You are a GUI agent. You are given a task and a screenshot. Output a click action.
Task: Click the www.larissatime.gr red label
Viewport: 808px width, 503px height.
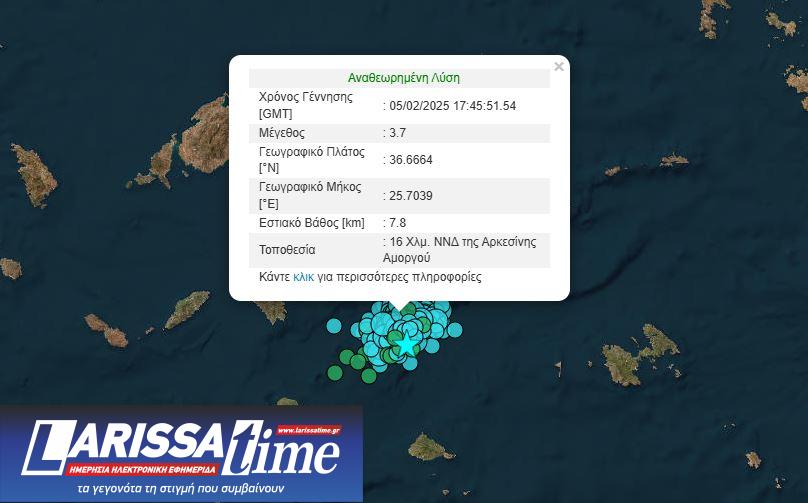point(310,430)
